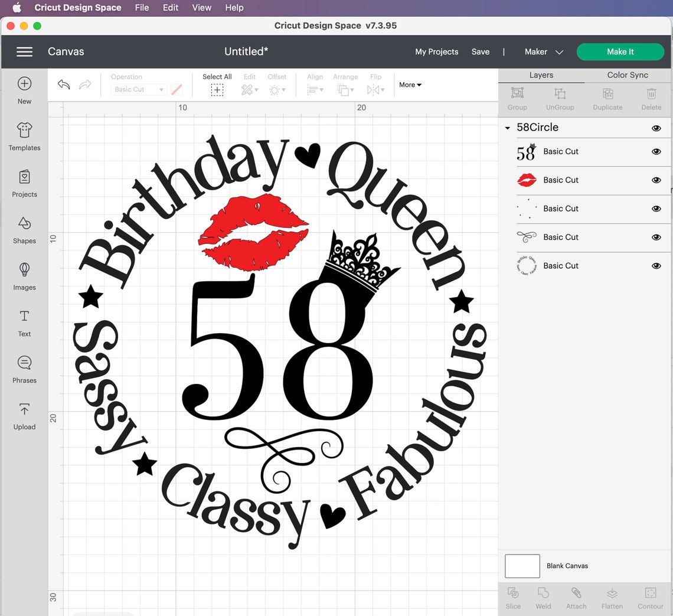This screenshot has height=616, width=673.
Task: Hide the red lips Basic Cut layer
Action: (656, 180)
